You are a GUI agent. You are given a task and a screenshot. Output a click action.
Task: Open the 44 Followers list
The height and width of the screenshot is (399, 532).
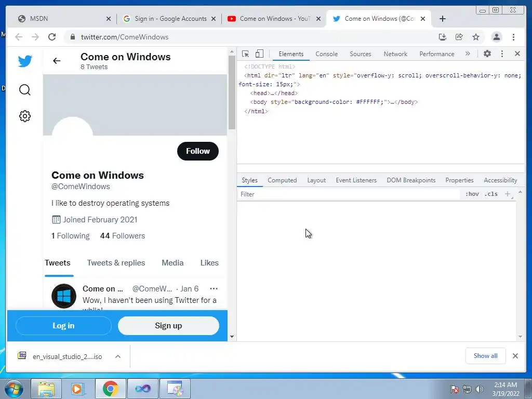[x=123, y=236]
